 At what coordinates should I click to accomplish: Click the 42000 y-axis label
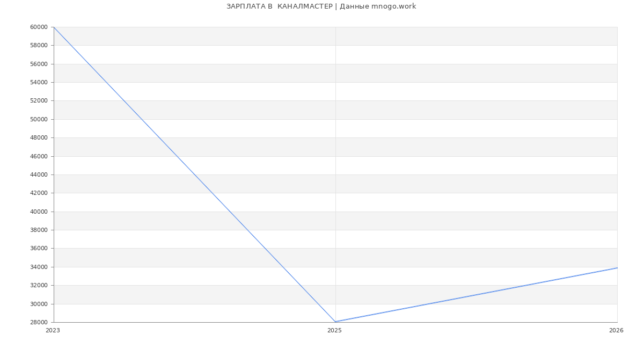(39, 193)
